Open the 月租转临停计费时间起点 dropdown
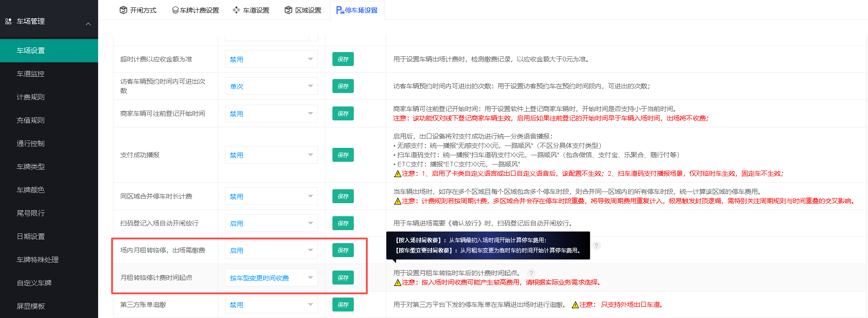Image resolution: width=868 pixels, height=318 pixels. coord(272,278)
